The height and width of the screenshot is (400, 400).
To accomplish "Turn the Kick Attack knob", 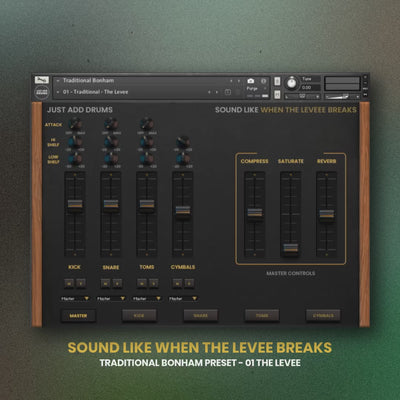I will (75, 124).
